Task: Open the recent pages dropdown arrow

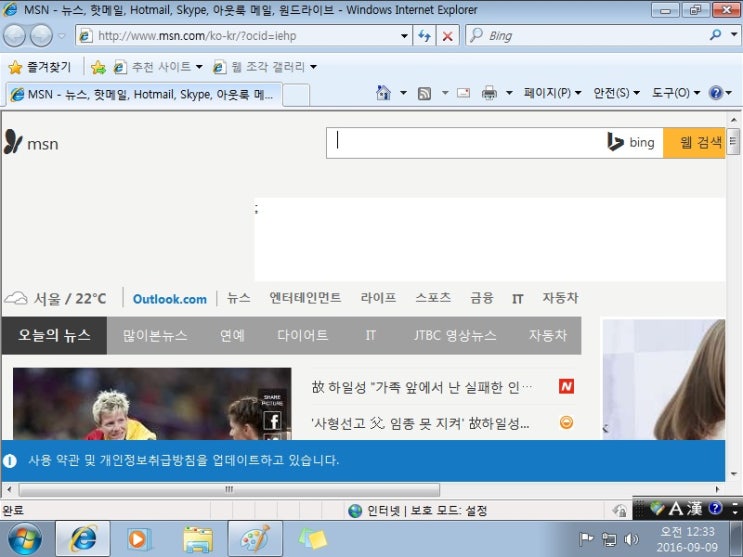Action: (x=62, y=36)
